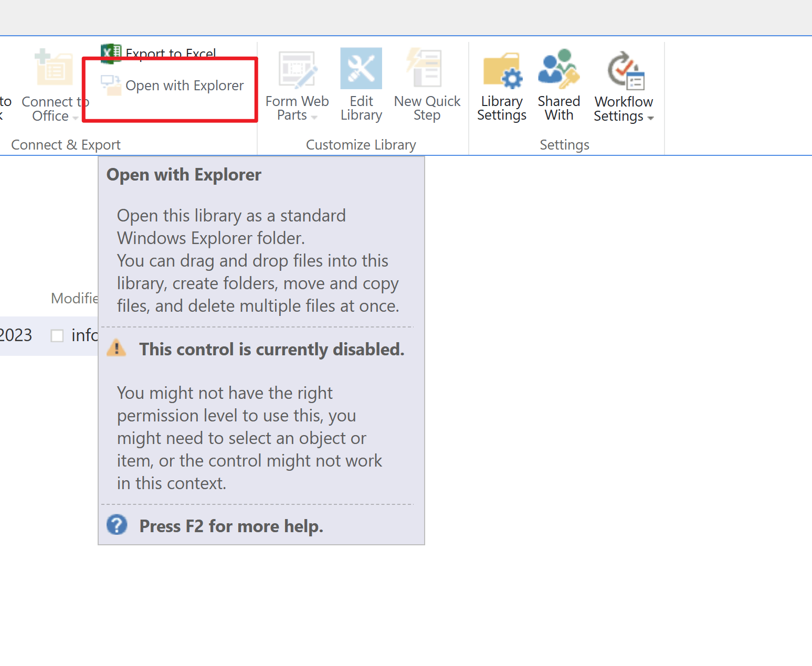Viewport: 812px width, 666px height.
Task: Click the Edit Library tools icon
Action: (x=361, y=67)
